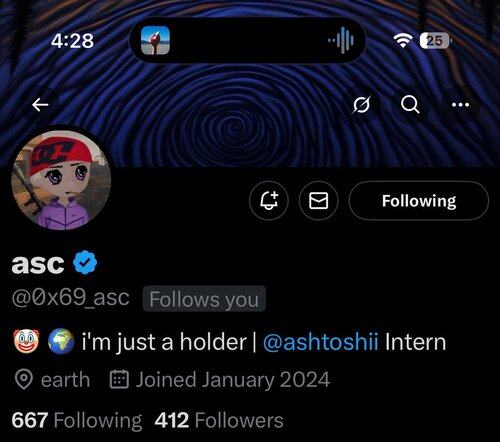View asc's profile picture avatar
The image size is (500, 442).
coord(61,180)
